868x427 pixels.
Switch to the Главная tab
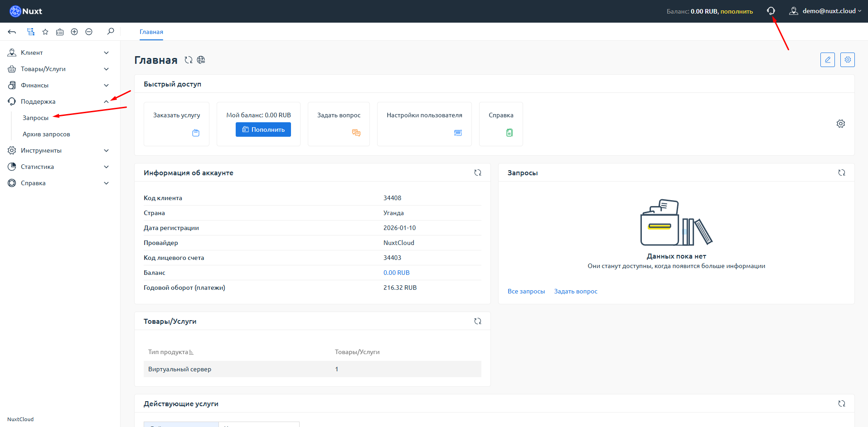(151, 32)
